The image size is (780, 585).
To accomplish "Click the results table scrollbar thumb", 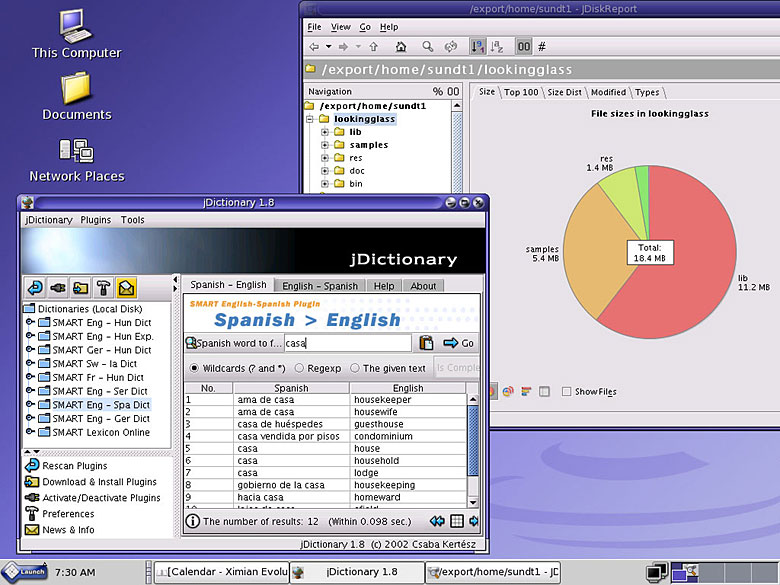I will [x=473, y=440].
